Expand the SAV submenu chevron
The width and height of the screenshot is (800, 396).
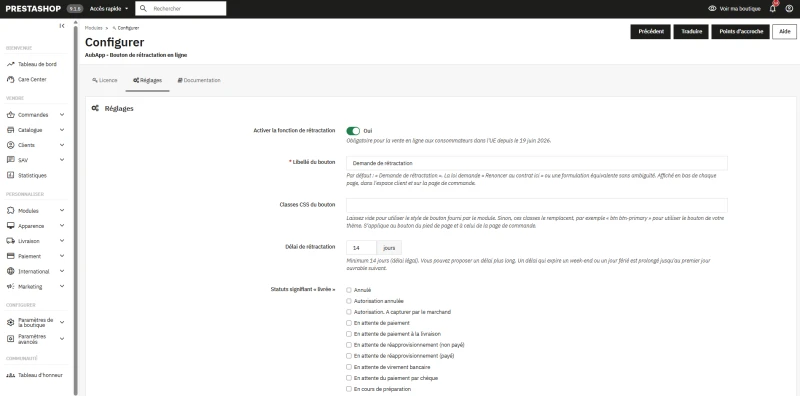click(62, 160)
